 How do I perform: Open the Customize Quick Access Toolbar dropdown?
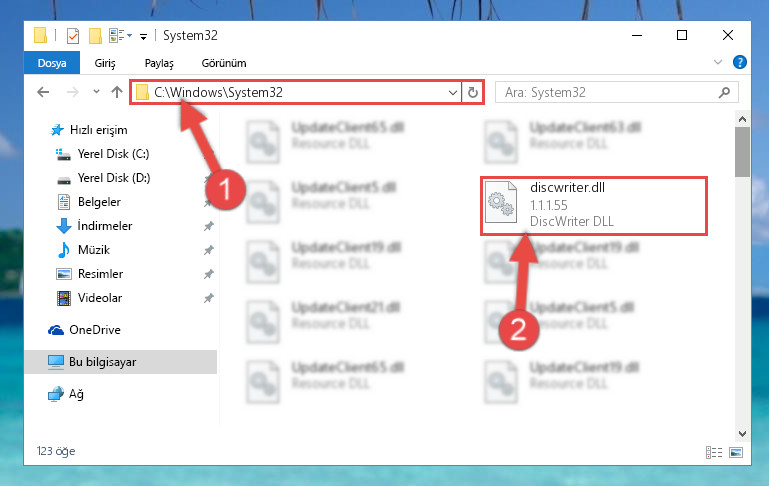click(x=143, y=36)
